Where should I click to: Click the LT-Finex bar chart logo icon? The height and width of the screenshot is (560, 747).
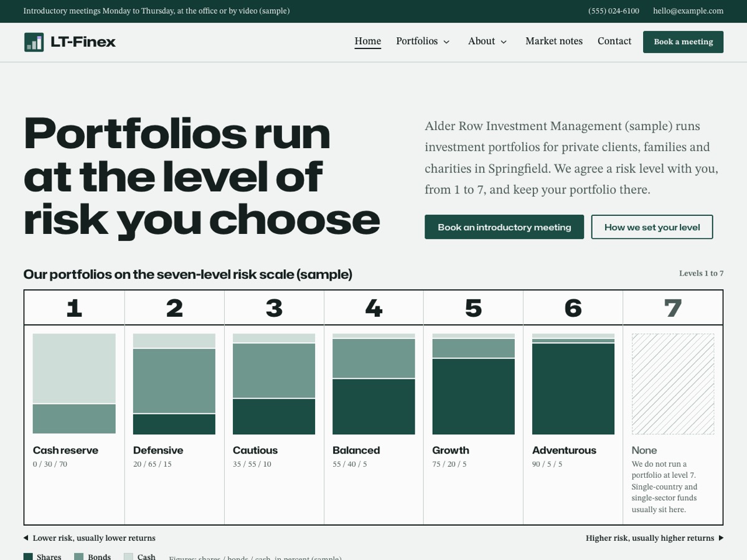coord(34,42)
